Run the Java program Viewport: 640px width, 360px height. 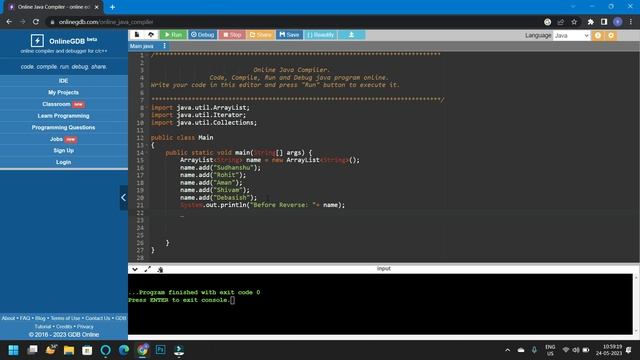(173, 35)
